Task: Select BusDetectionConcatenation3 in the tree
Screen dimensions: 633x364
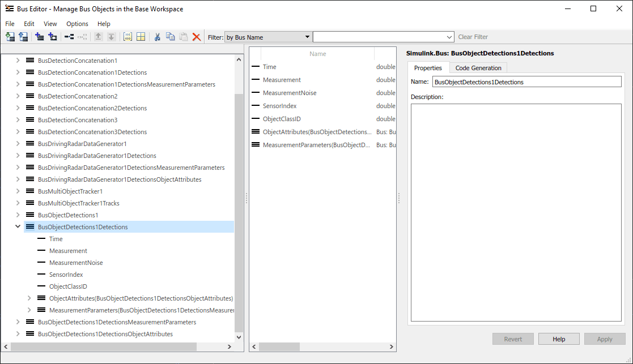Action: click(78, 119)
